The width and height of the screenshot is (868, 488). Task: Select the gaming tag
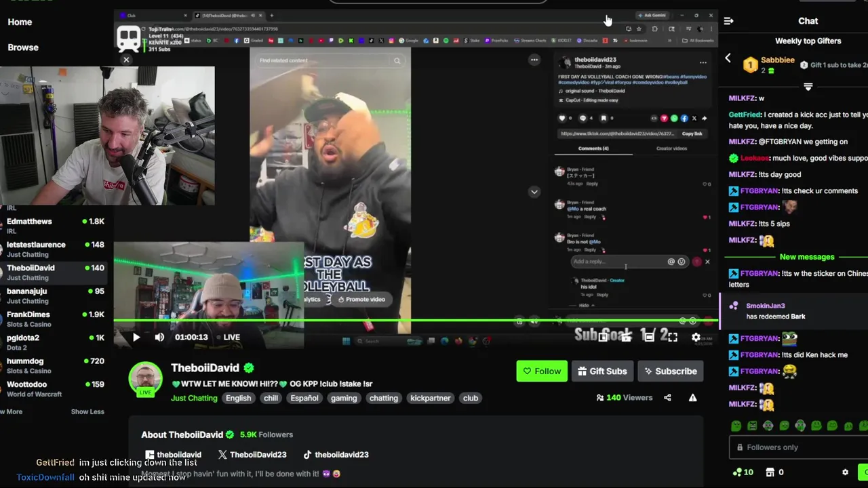(x=344, y=398)
